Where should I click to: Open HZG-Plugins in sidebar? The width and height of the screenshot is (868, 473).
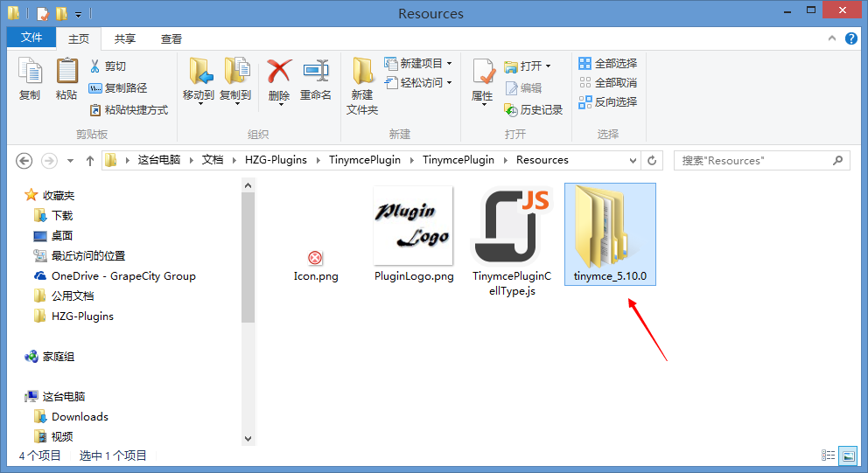(74, 316)
